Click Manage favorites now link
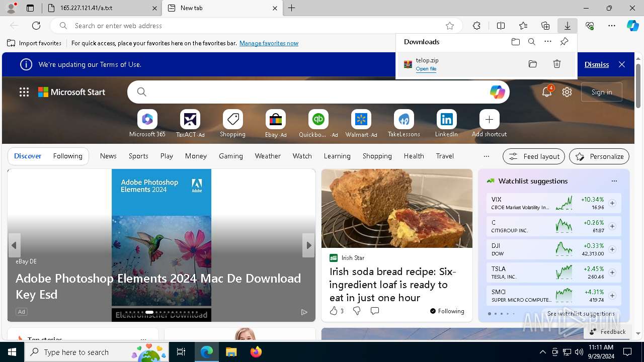 click(269, 43)
